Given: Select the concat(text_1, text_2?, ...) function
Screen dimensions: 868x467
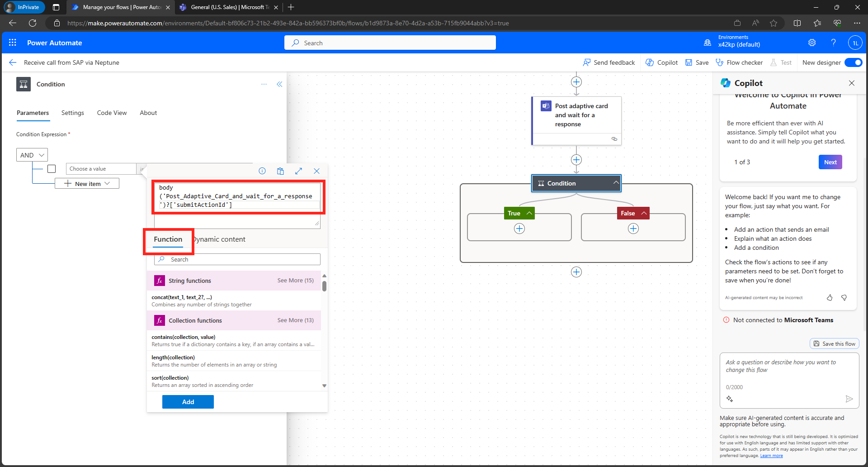Looking at the screenshot, I should coord(234,300).
